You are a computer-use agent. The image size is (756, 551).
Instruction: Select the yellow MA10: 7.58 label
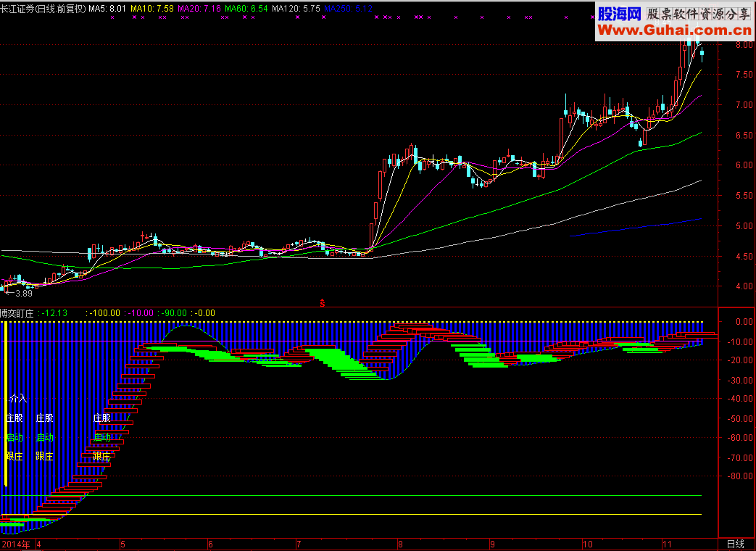coord(152,8)
